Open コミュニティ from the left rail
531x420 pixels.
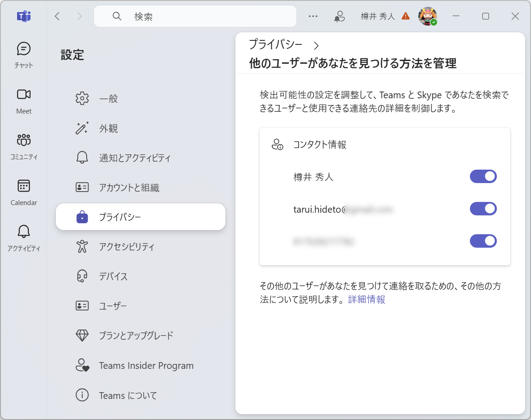[23, 147]
